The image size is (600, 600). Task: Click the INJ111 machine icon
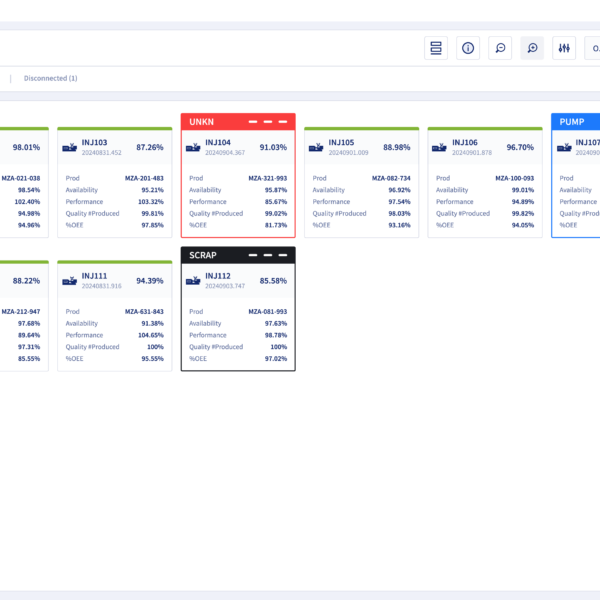tap(69, 280)
